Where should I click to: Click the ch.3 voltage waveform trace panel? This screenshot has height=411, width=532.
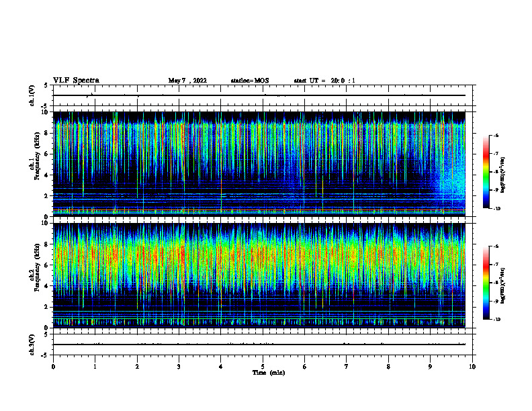point(263,345)
